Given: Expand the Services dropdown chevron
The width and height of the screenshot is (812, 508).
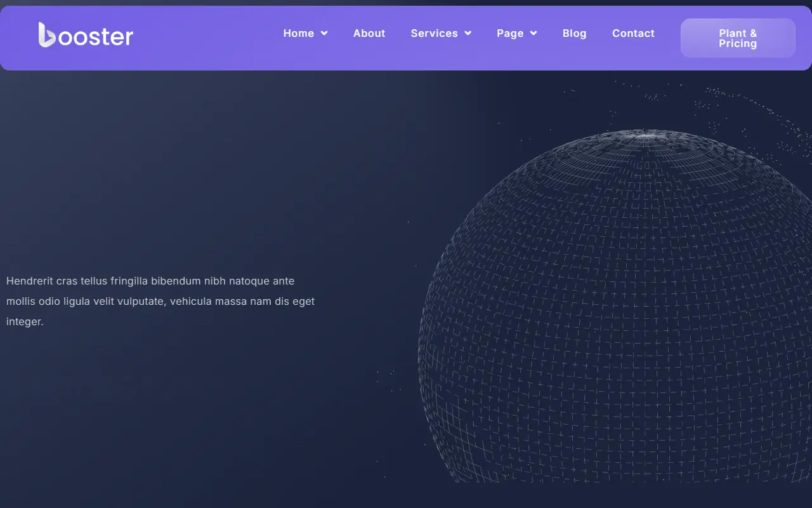Looking at the screenshot, I should [x=468, y=34].
